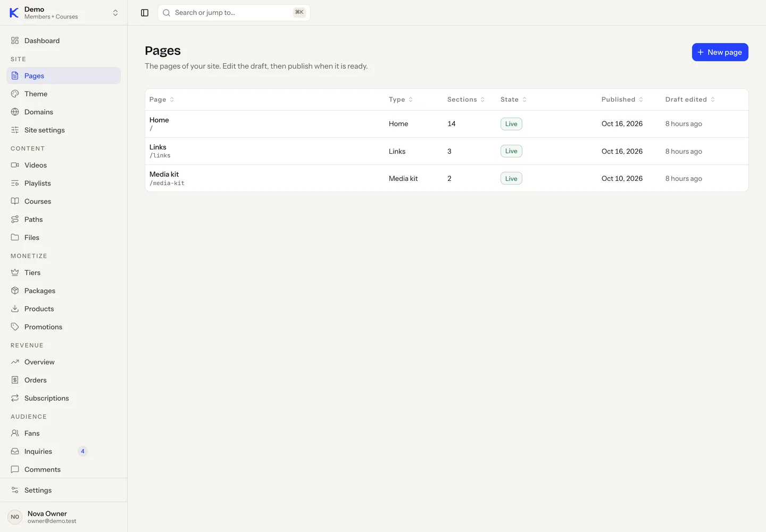Open Courses via book icon

(15, 201)
